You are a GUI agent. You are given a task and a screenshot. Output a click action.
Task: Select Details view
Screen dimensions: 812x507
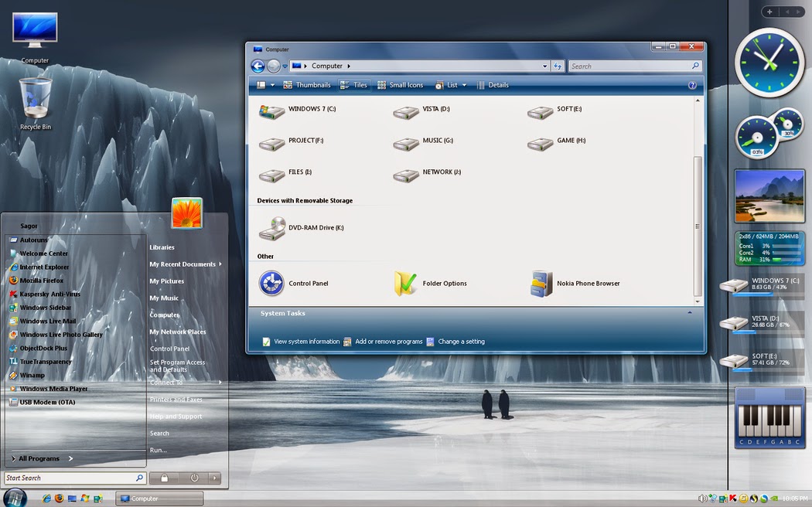pos(493,84)
